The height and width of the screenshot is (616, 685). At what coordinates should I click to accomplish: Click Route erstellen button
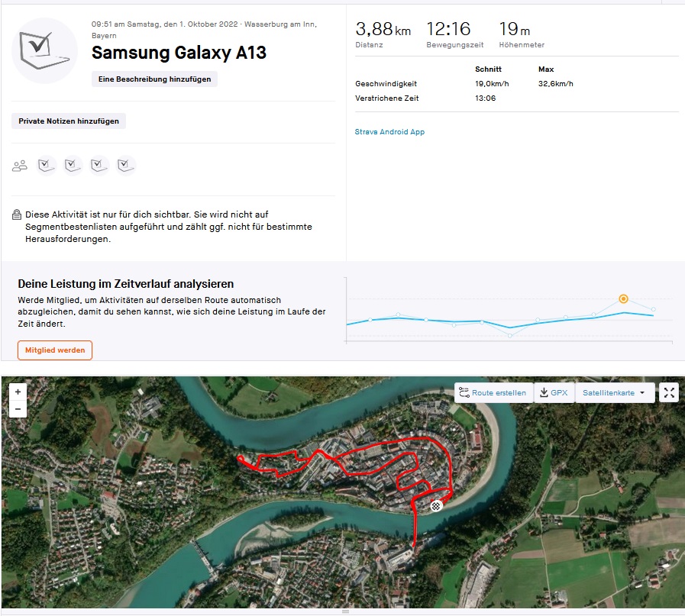[493, 392]
